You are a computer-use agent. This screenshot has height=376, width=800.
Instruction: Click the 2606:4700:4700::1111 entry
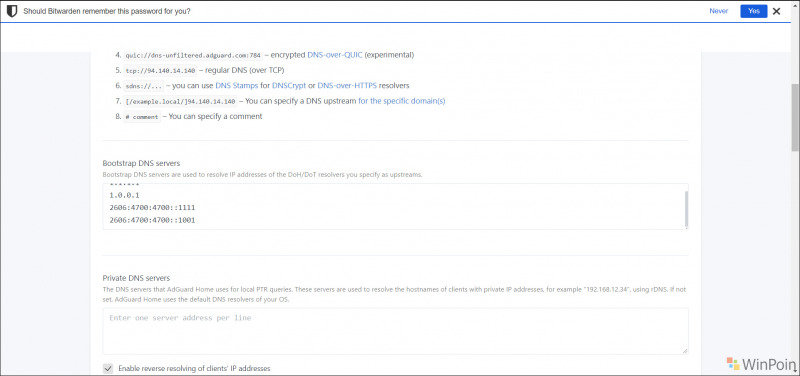[152, 208]
